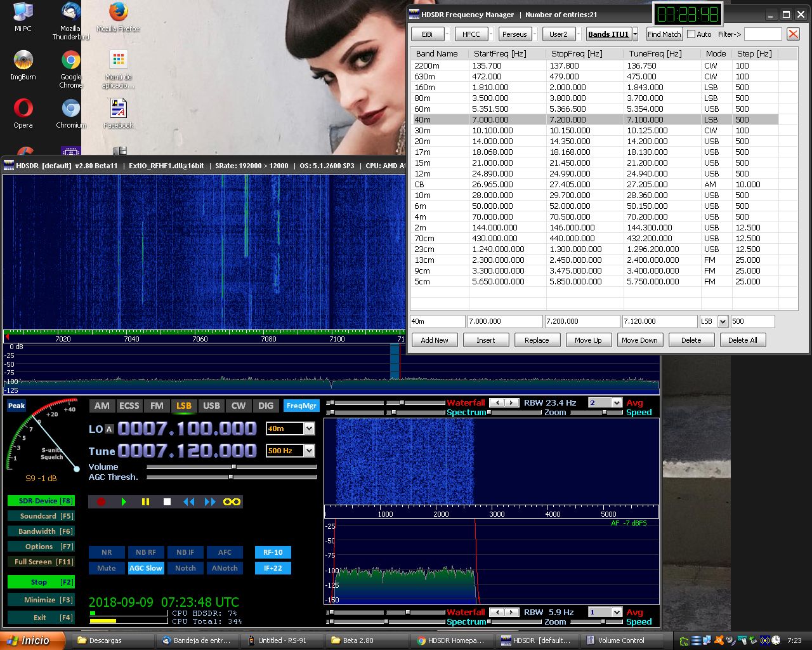This screenshot has width=812, height=650.
Task: Click the blue fast forward icon
Action: (x=210, y=501)
